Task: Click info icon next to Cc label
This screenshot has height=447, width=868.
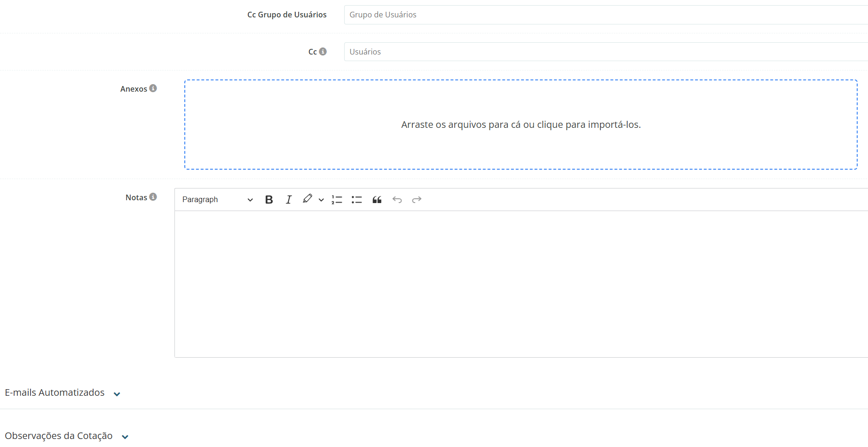Action: [x=323, y=52]
